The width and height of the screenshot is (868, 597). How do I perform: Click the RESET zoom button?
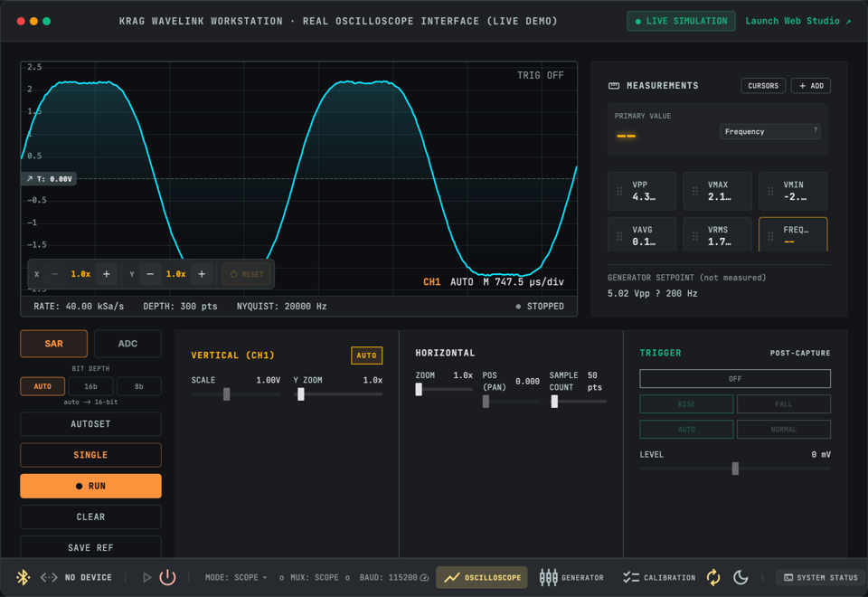[246, 274]
